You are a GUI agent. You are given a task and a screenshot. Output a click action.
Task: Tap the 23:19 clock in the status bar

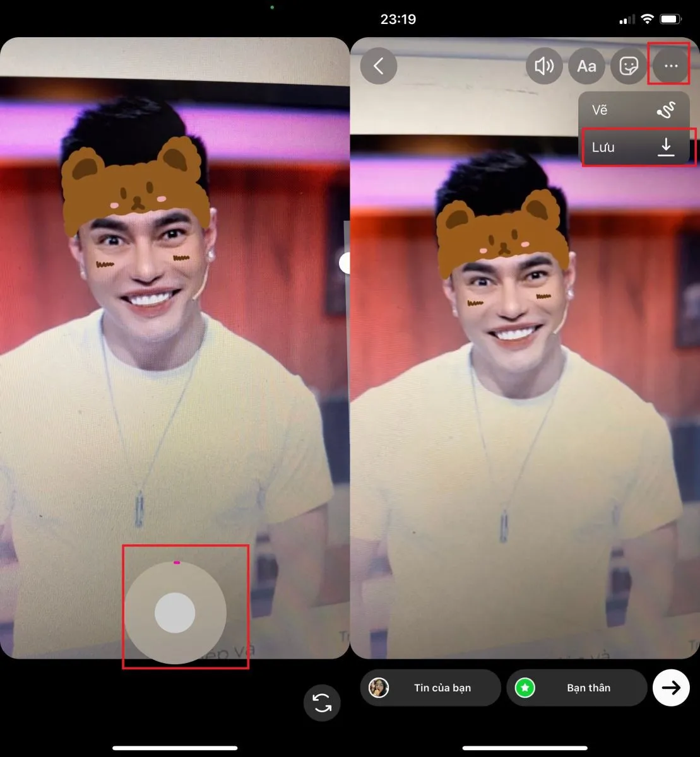click(x=398, y=20)
